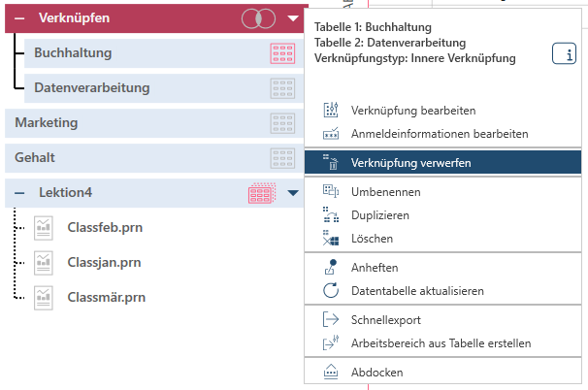Click the Marketing table icon

tap(282, 123)
